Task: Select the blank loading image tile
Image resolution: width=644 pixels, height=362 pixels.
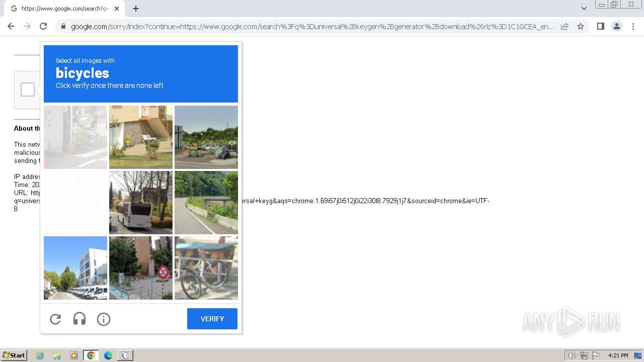Action: (75, 203)
